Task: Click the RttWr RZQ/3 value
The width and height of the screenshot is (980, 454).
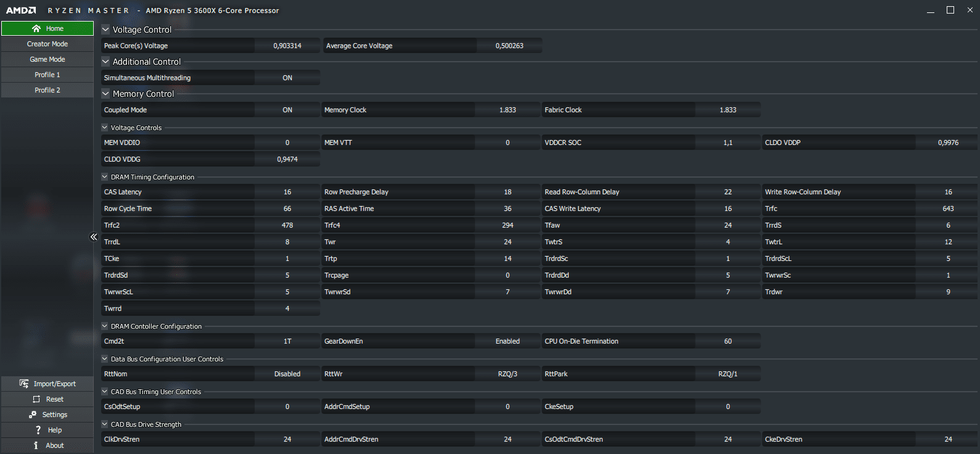Action: (508, 374)
